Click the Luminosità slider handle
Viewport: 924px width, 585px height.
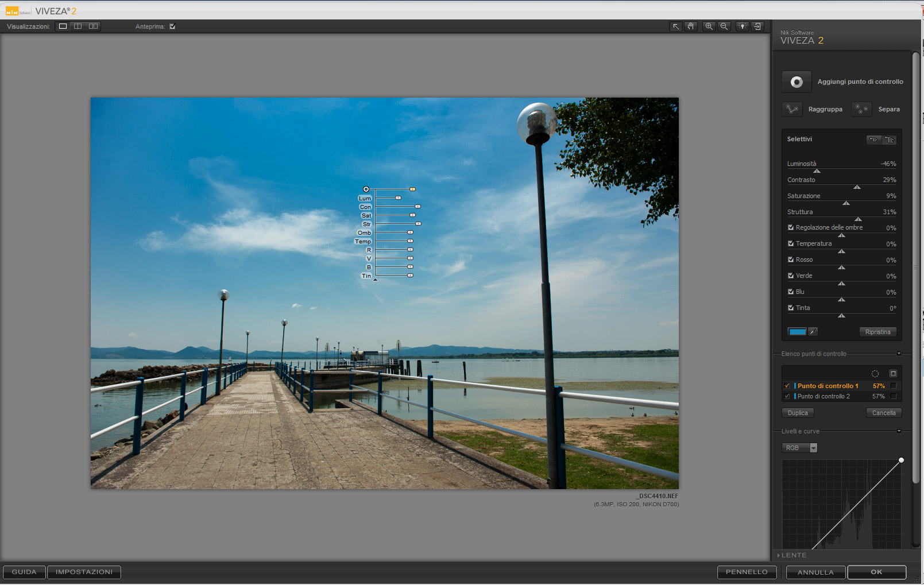(817, 171)
